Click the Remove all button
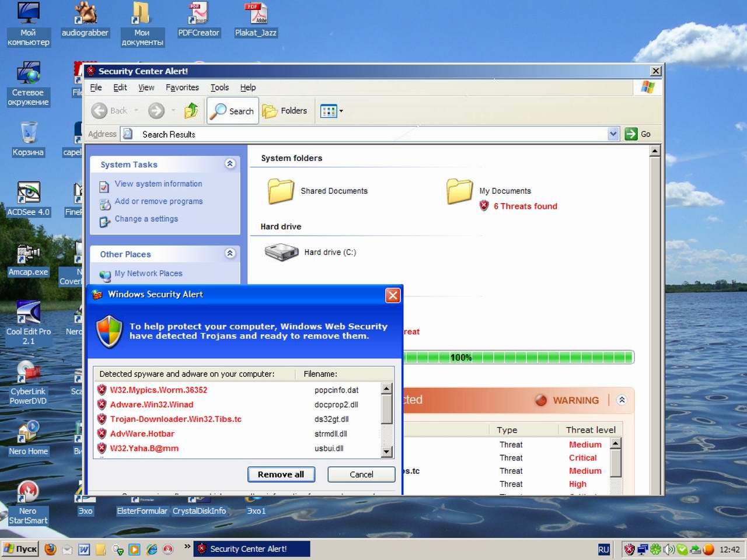Image resolution: width=747 pixels, height=560 pixels. click(x=281, y=474)
